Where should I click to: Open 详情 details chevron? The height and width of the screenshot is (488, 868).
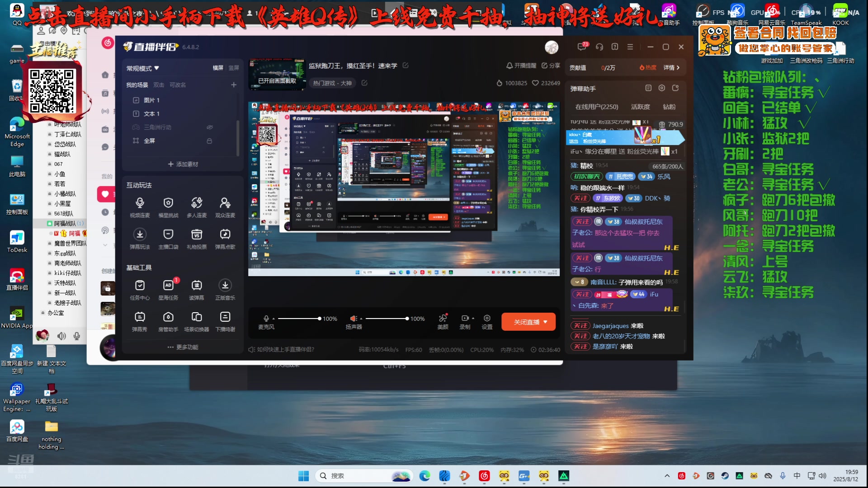click(x=672, y=67)
